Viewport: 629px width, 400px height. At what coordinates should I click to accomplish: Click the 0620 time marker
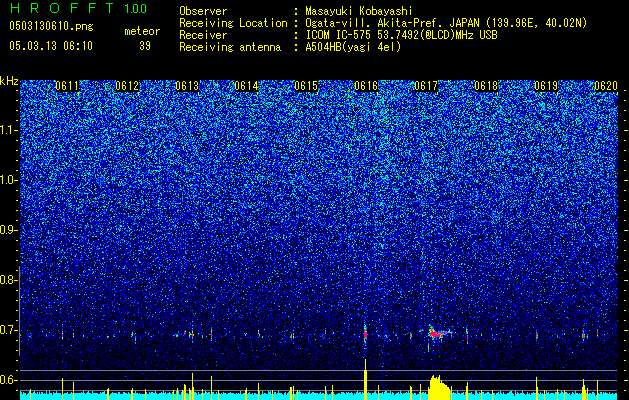[606, 86]
